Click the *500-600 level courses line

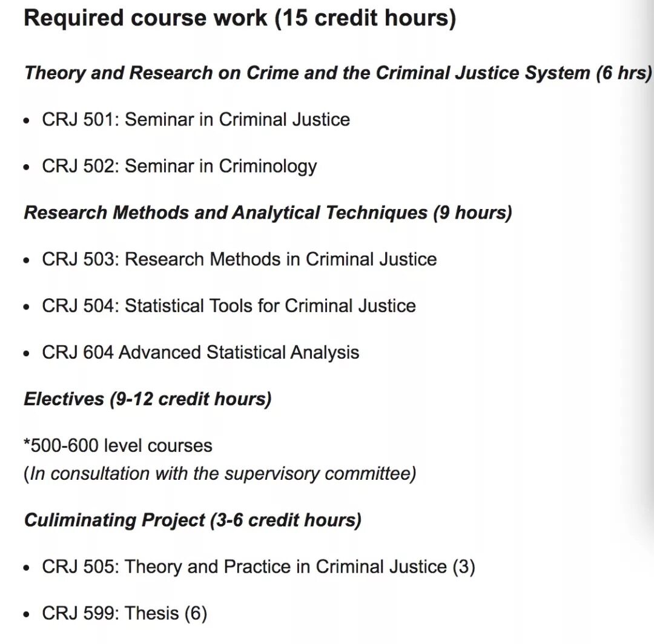(118, 446)
